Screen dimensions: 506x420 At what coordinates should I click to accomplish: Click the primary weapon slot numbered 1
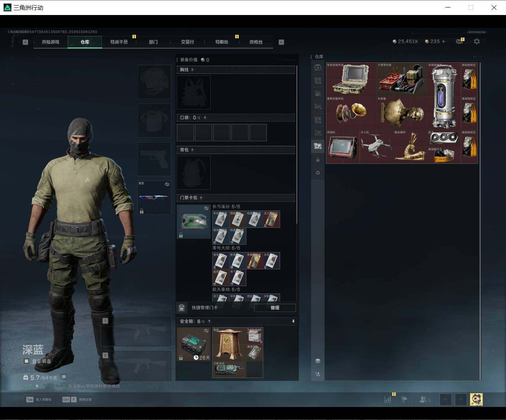(x=136, y=331)
